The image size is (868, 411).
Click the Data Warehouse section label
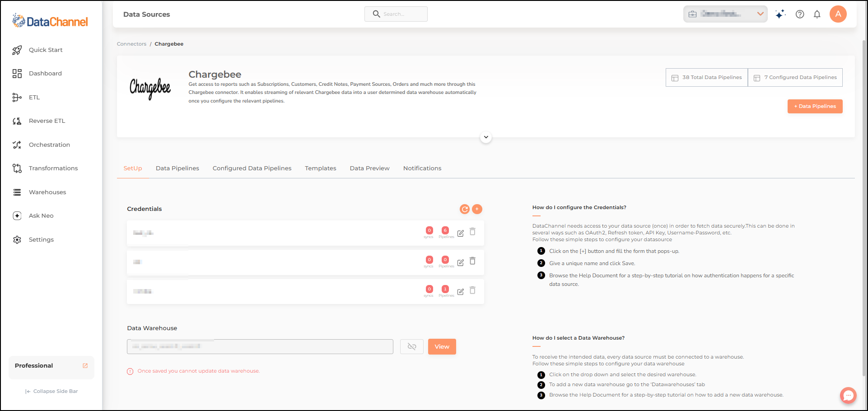tap(152, 328)
